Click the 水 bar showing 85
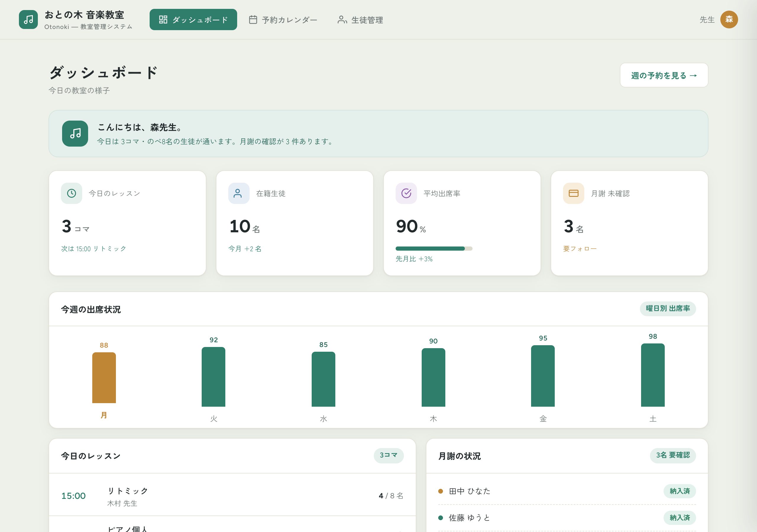The height and width of the screenshot is (532, 757). point(323,379)
